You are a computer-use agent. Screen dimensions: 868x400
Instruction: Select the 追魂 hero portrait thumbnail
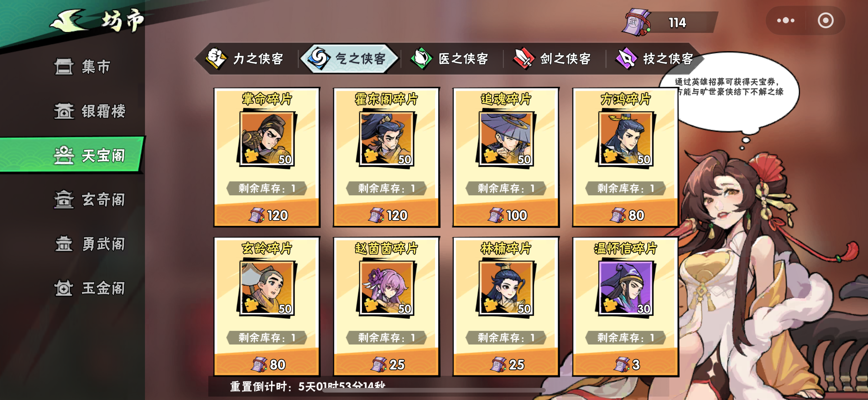[506, 139]
